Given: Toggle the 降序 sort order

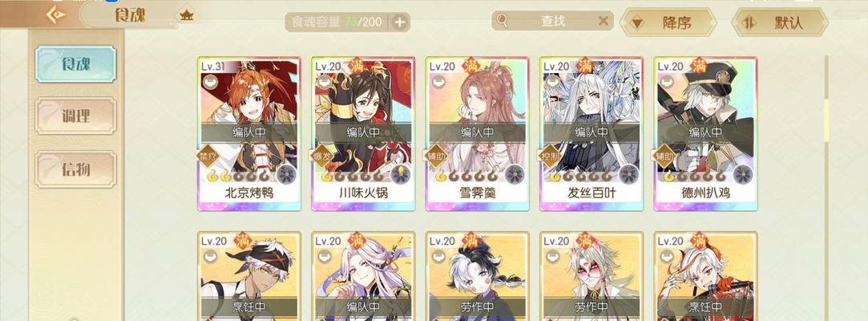Looking at the screenshot, I should (668, 22).
